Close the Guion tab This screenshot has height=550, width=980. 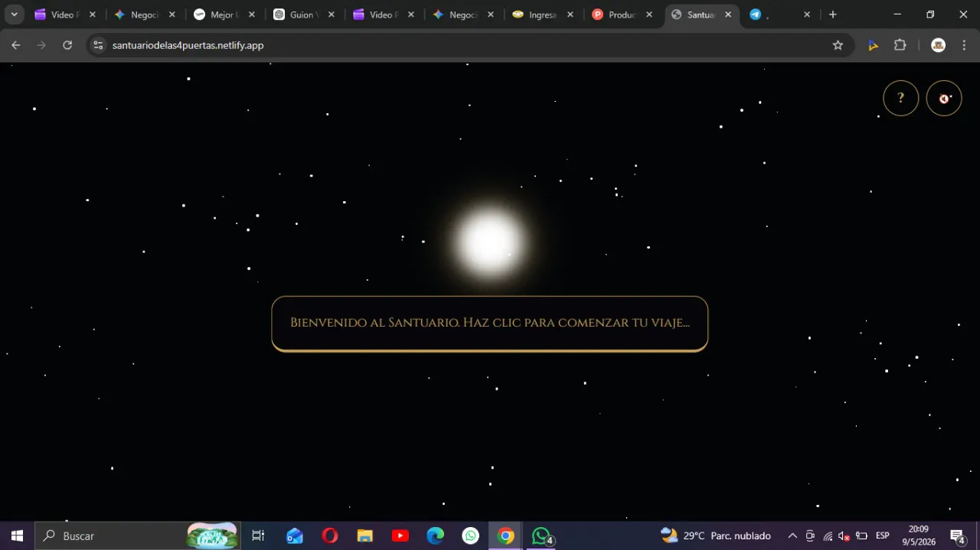pyautogui.click(x=332, y=15)
